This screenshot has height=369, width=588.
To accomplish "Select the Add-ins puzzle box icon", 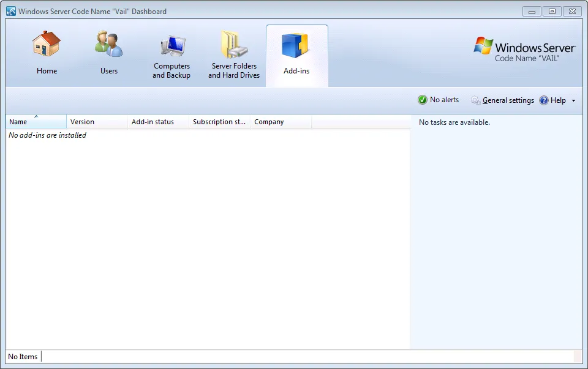I will coord(295,45).
